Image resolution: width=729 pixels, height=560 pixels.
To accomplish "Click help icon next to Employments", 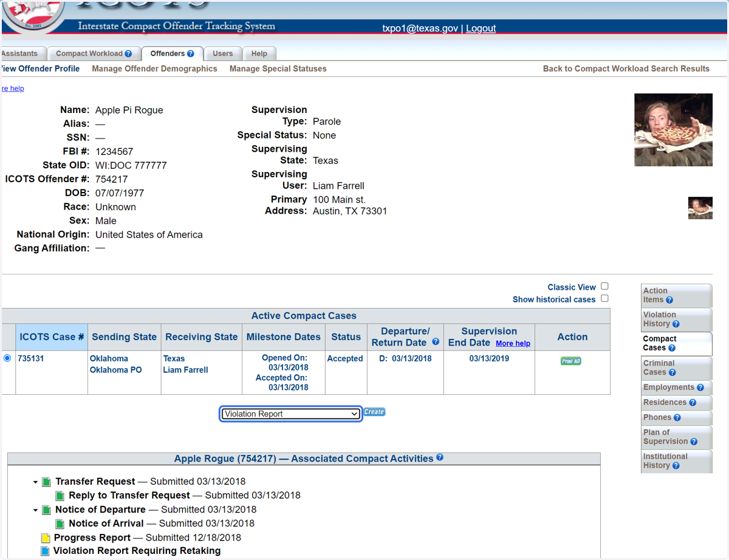I will coord(700,388).
